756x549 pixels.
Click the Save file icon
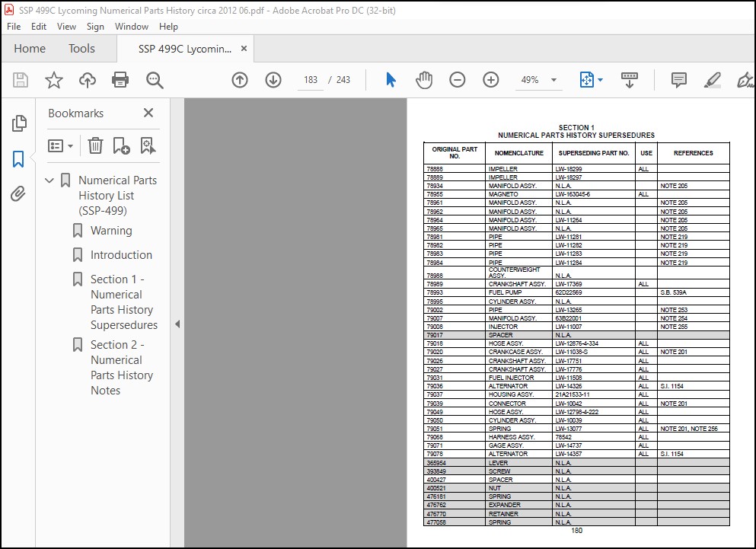(x=21, y=80)
